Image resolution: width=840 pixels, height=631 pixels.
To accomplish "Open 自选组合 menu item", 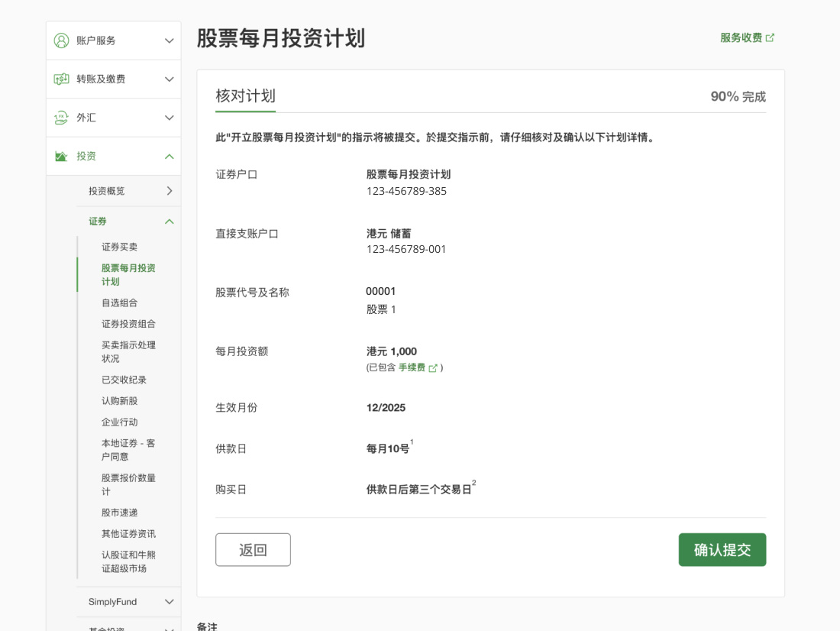I will [119, 303].
